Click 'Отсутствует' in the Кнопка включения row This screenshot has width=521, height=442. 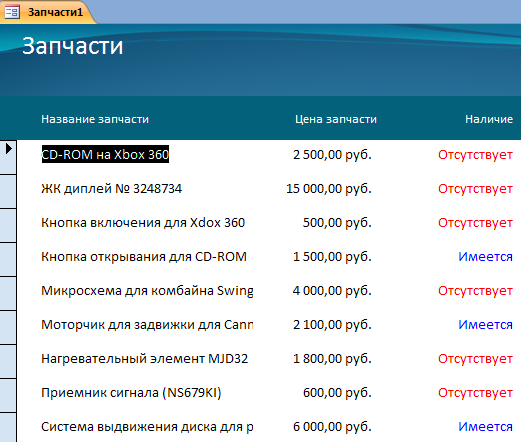[x=475, y=223]
